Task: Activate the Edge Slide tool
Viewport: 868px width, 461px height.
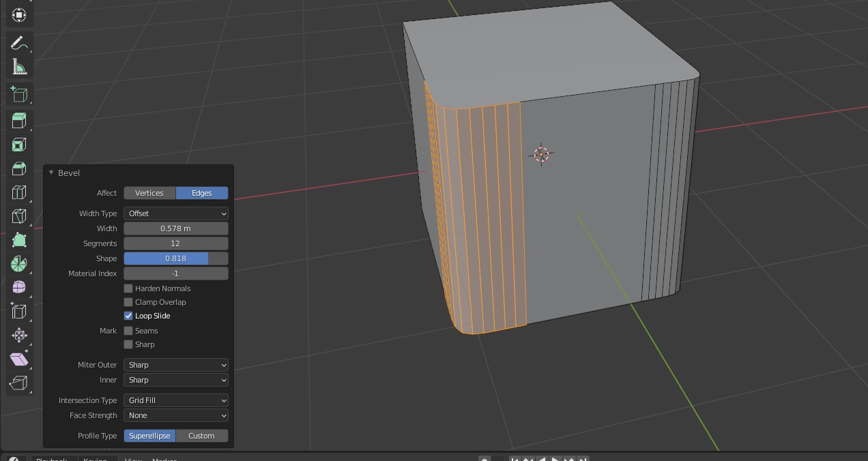Action: point(19,311)
